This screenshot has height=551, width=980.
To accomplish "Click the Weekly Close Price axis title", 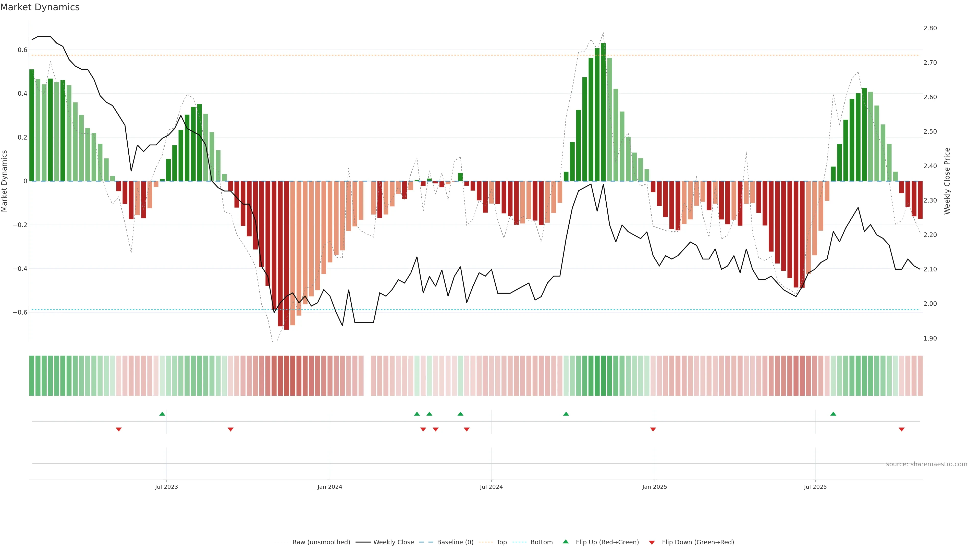I will (947, 181).
